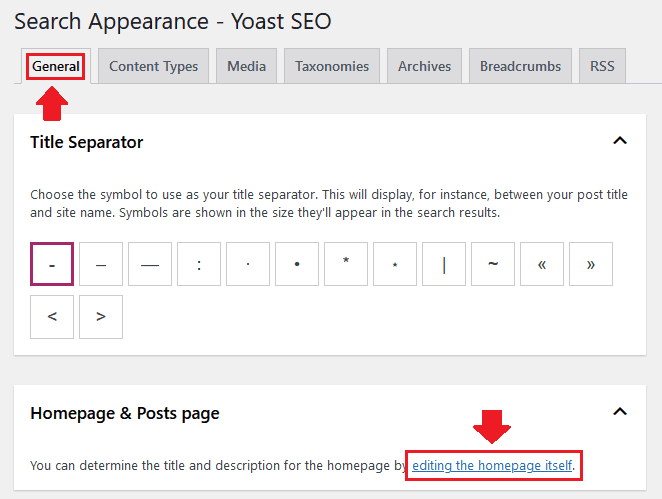Follow the 'editing the homepage itself' link
662x499 pixels.
pos(492,465)
